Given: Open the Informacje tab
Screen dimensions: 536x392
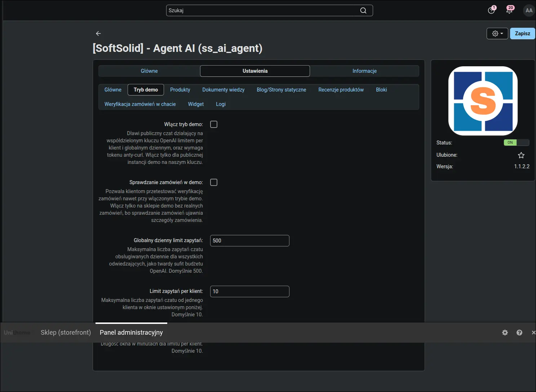Looking at the screenshot, I should (364, 71).
